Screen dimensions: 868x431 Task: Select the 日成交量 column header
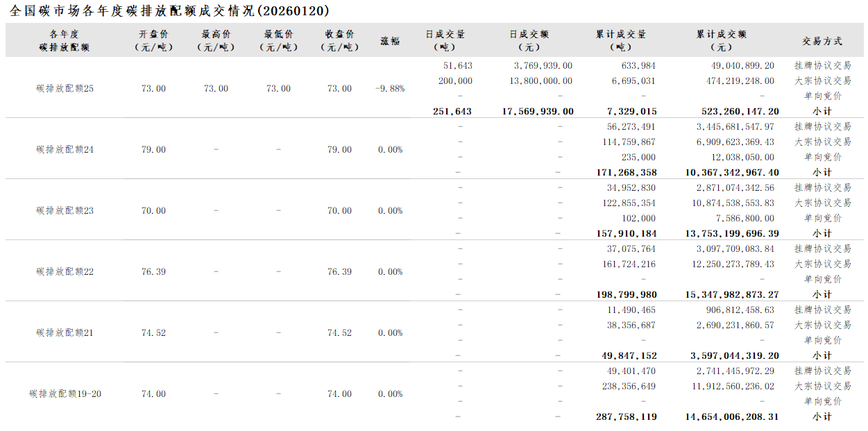pos(445,40)
